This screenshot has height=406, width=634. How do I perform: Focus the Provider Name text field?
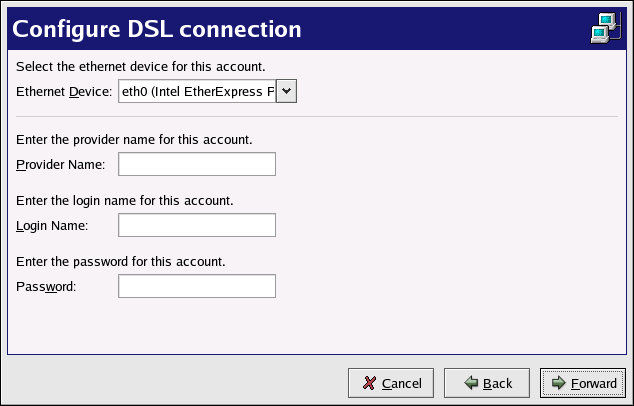pyautogui.click(x=196, y=164)
